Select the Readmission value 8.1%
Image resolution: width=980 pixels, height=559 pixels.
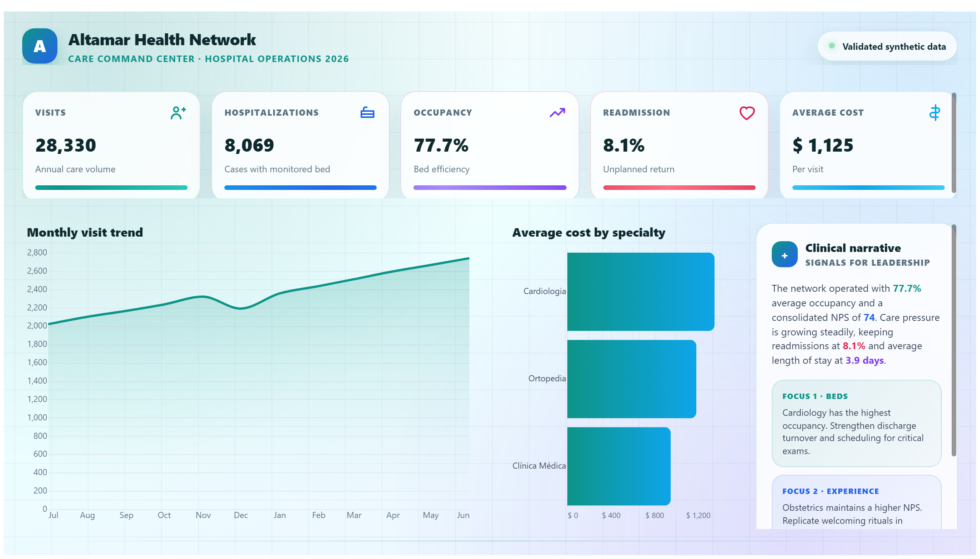(623, 145)
